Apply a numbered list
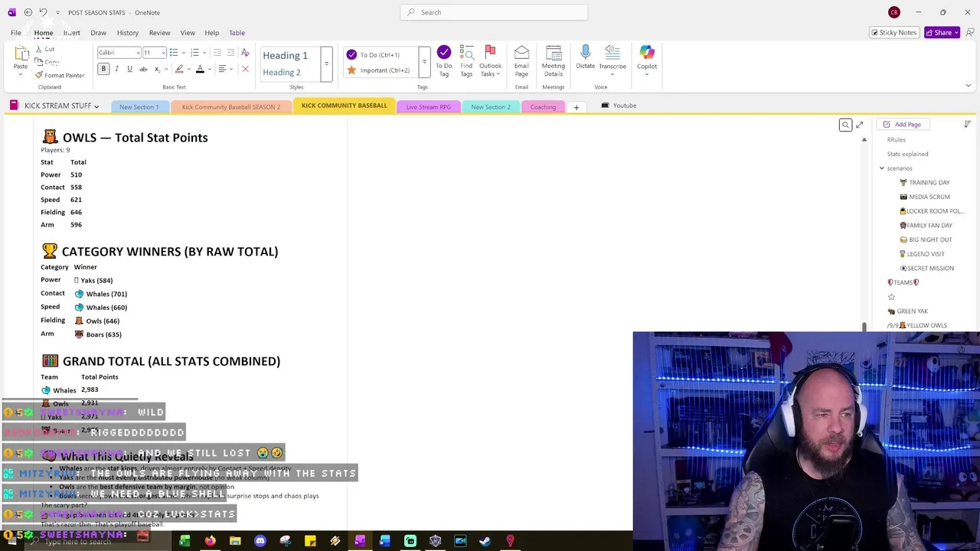 (x=194, y=52)
